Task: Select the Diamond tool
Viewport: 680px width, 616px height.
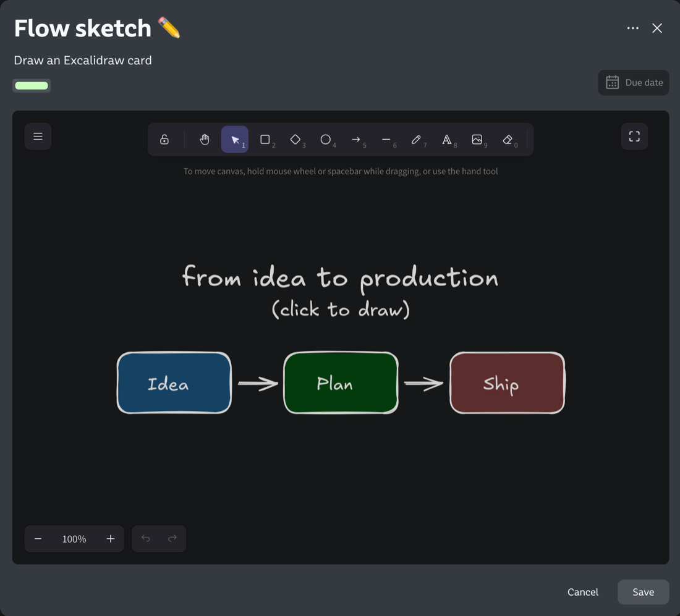Action: 295,140
